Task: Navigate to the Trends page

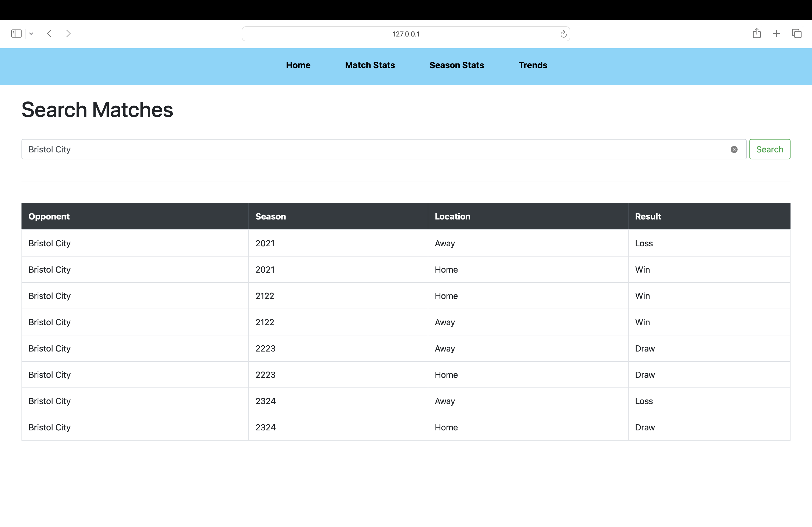Action: [532, 65]
